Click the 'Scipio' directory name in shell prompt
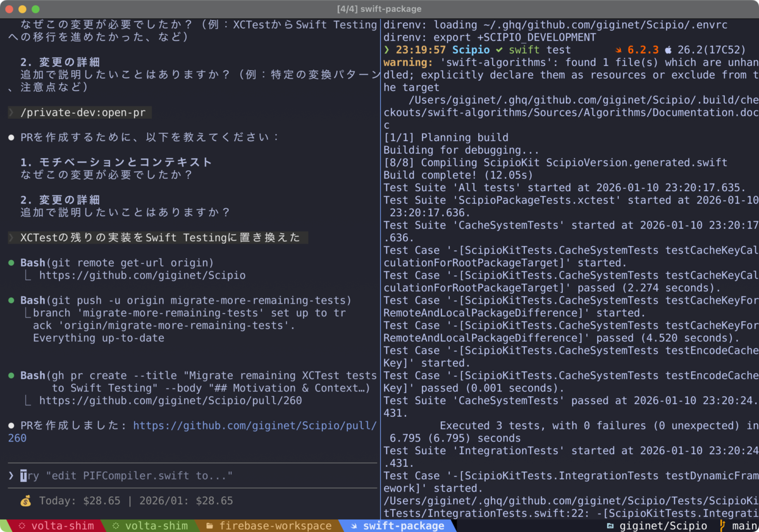The image size is (759, 532). (x=471, y=50)
